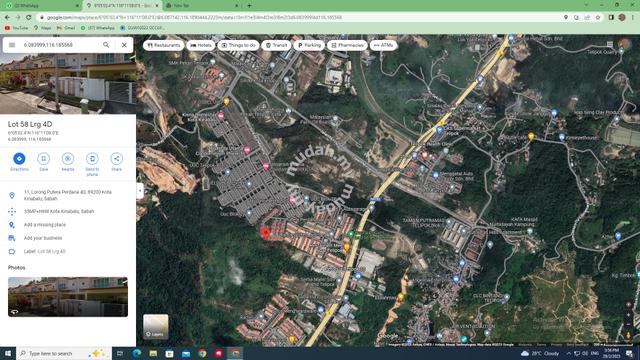This screenshot has height=360, width=640.
Task: Collapse the side panel arrow
Action: (x=140, y=191)
